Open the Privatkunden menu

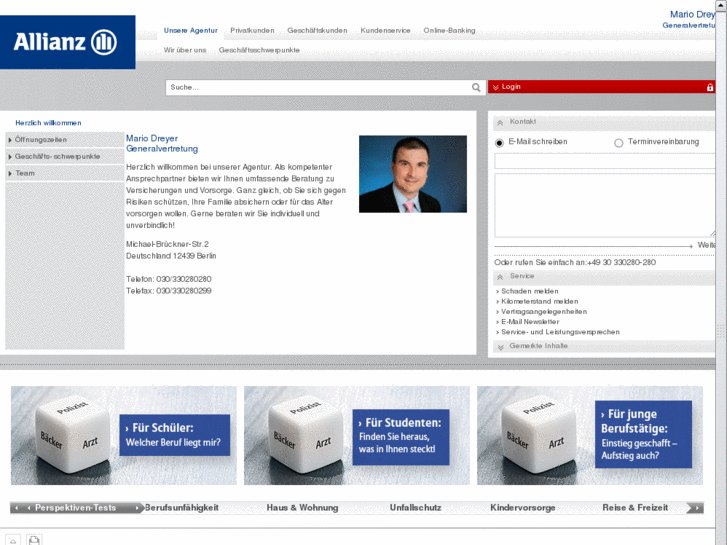point(252,30)
